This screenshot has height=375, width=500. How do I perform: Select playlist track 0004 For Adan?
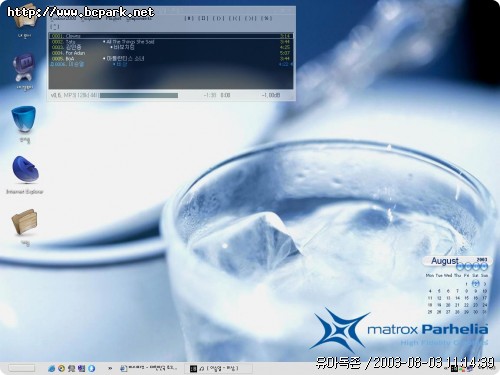pyautogui.click(x=171, y=53)
